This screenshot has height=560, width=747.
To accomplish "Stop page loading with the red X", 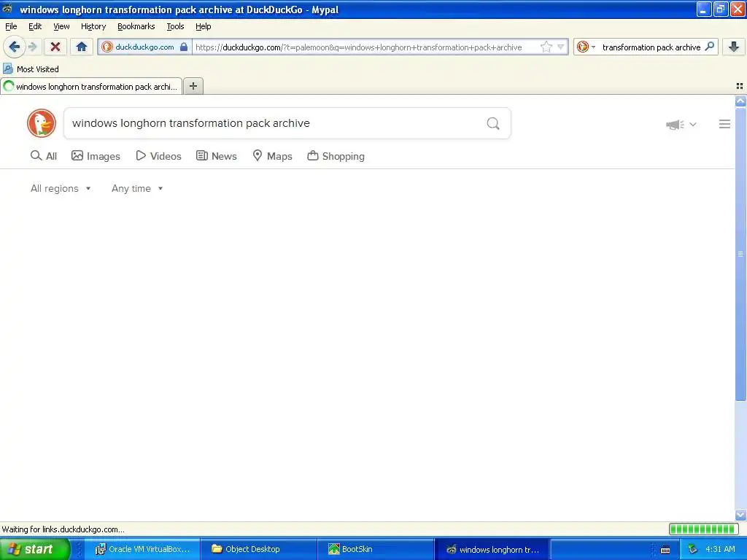I will [x=55, y=47].
